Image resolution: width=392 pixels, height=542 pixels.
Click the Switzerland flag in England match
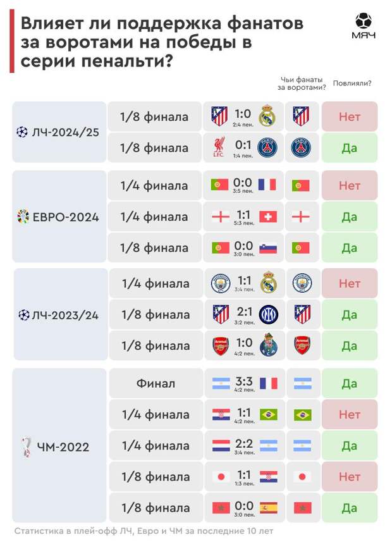(268, 217)
